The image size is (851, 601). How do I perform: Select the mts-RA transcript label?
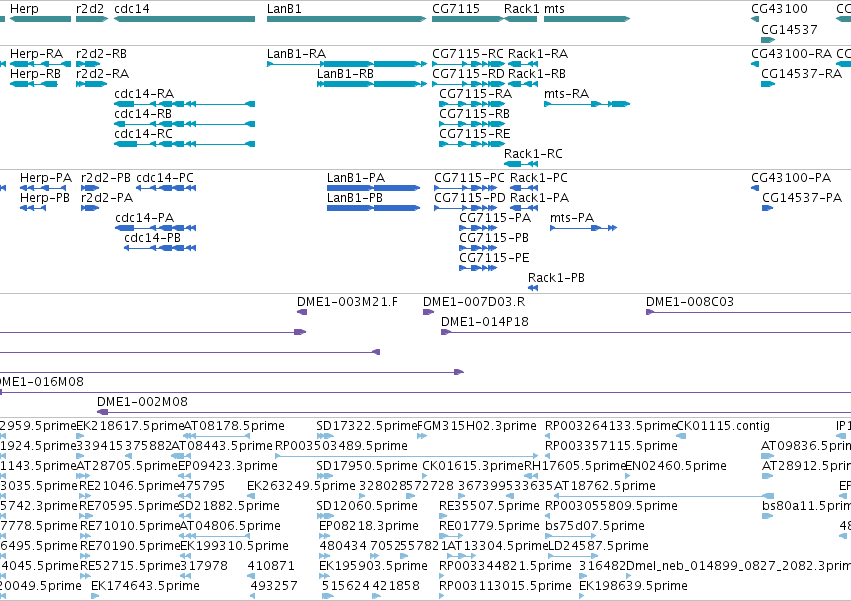pos(567,94)
